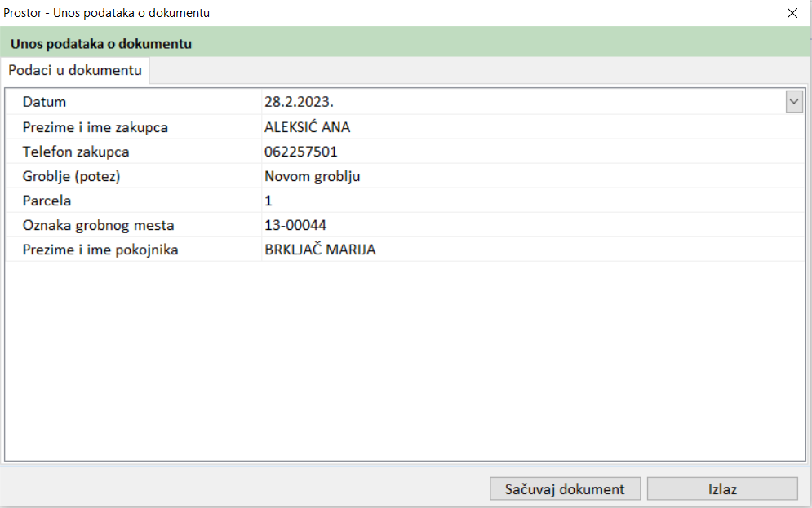Edit the ALEKSIĆ ANA name field
This screenshot has height=508, width=812.
[308, 127]
